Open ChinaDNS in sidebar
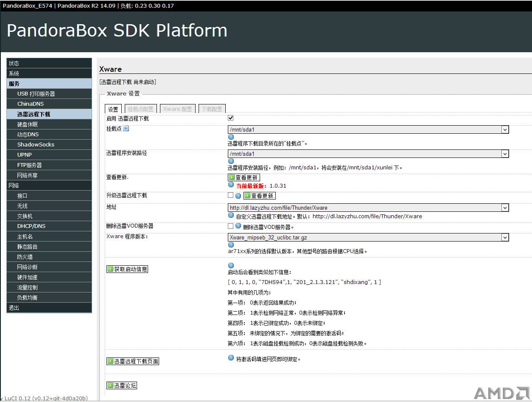This screenshot has height=402, width=532. point(49,104)
